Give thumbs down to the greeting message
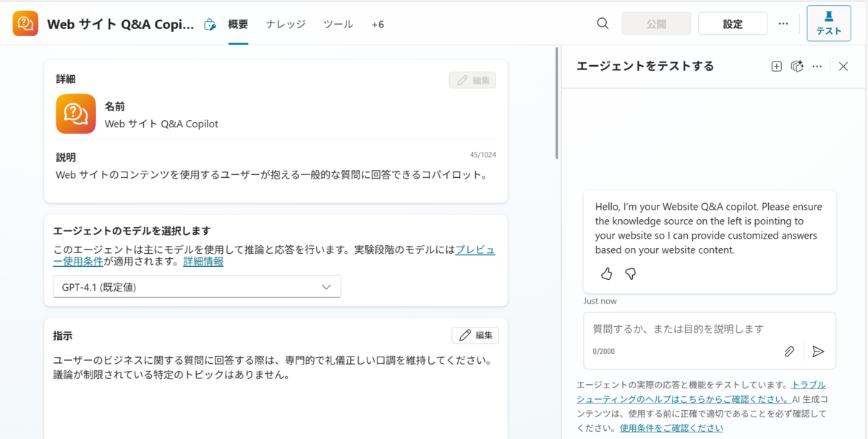Viewport: 868px width, 439px height. click(630, 273)
